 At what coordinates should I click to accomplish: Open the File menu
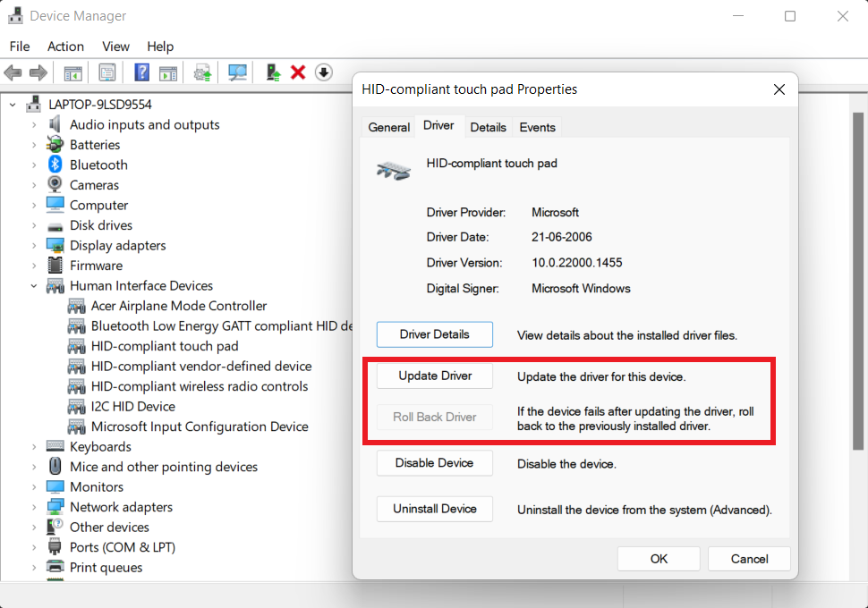(20, 46)
